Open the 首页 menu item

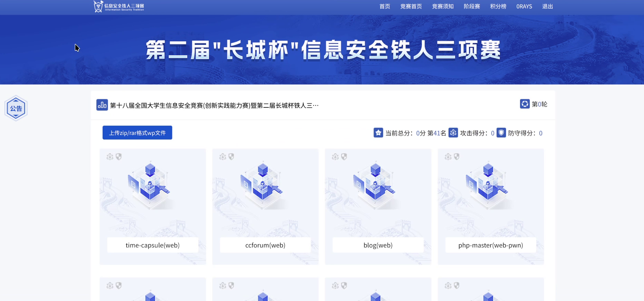coord(384,7)
